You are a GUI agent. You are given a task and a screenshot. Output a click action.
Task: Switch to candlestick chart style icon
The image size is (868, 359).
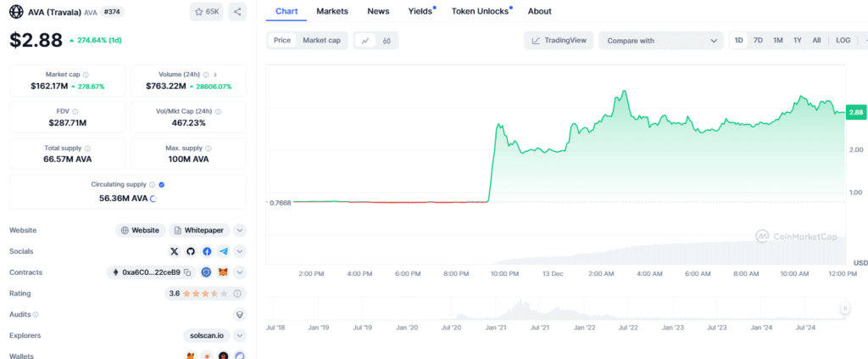coord(387,41)
